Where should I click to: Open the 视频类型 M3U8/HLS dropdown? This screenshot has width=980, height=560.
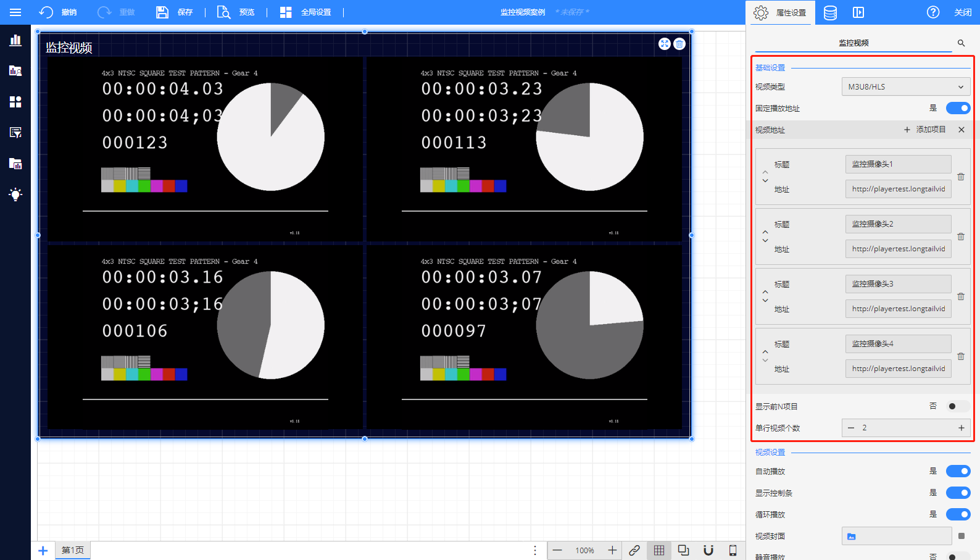(905, 86)
